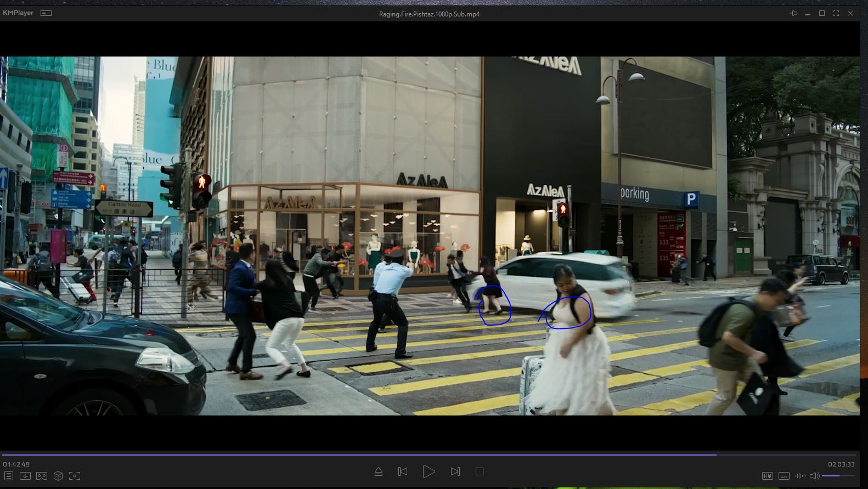Enable VR mode with goggles icon
This screenshot has height=489, width=868.
(x=42, y=476)
